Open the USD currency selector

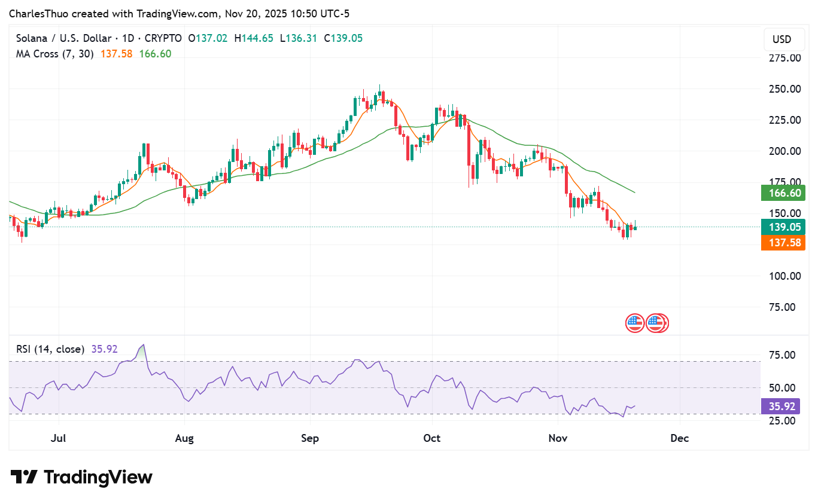click(x=781, y=39)
